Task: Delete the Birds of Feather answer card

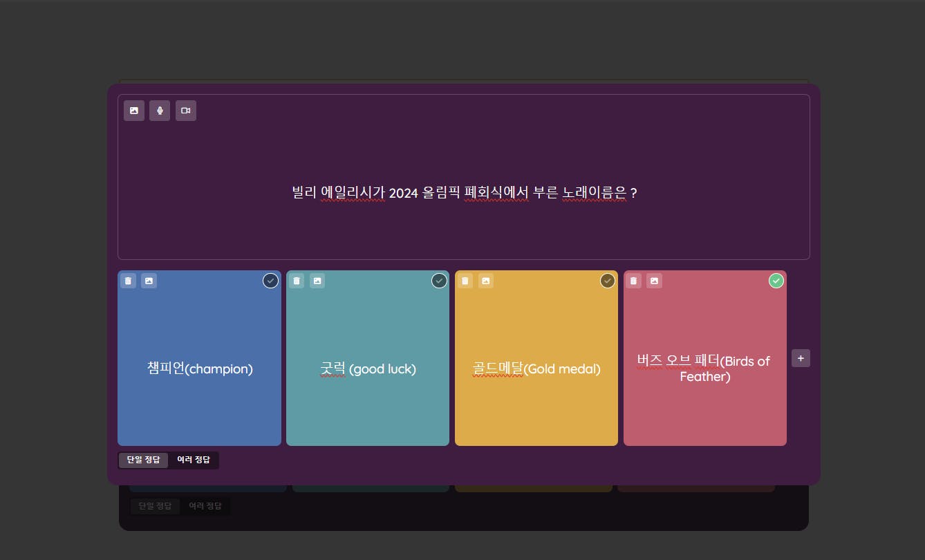Action: pos(633,281)
